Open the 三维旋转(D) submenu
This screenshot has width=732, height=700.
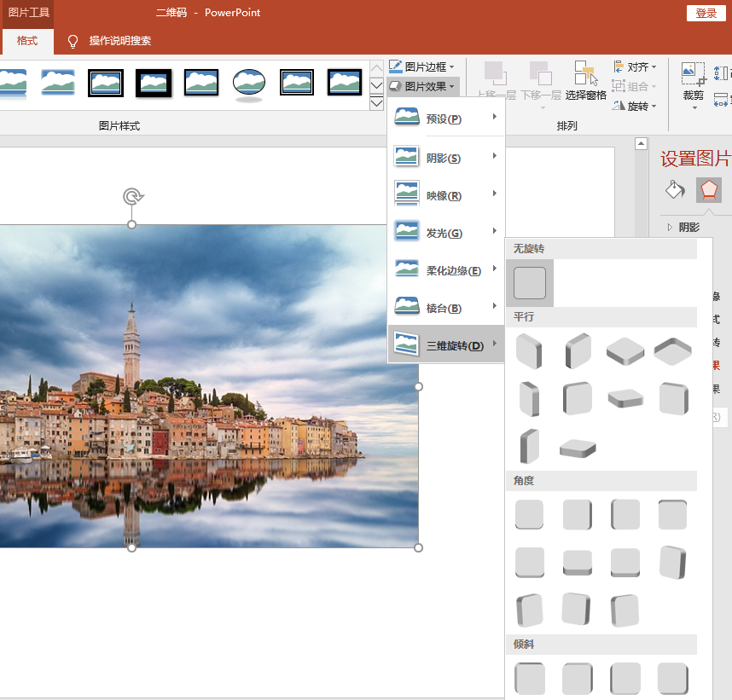point(446,345)
